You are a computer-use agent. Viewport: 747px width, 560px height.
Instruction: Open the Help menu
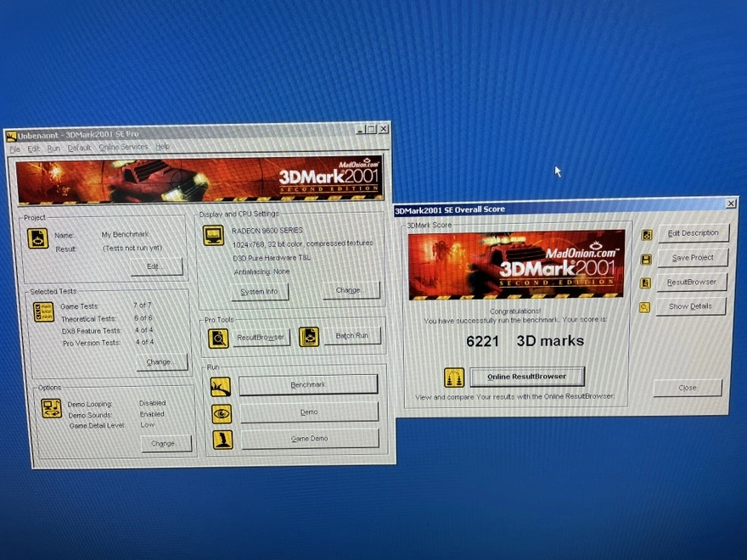pos(162,147)
